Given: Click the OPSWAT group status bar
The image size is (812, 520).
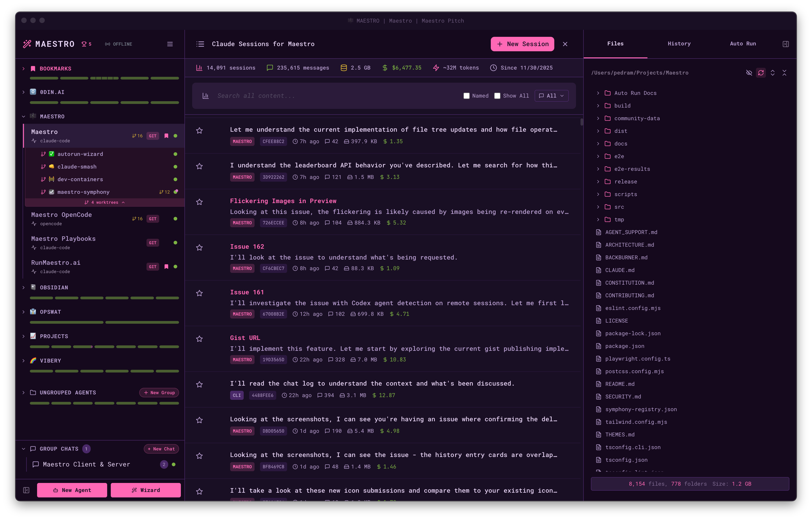Looking at the screenshot, I should pyautogui.click(x=104, y=323).
